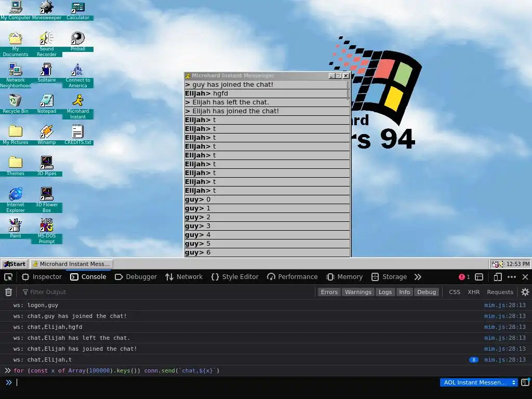This screenshot has width=532, height=399.
Task: Click the messenger chat scrollbar thumb
Action: coord(348,90)
